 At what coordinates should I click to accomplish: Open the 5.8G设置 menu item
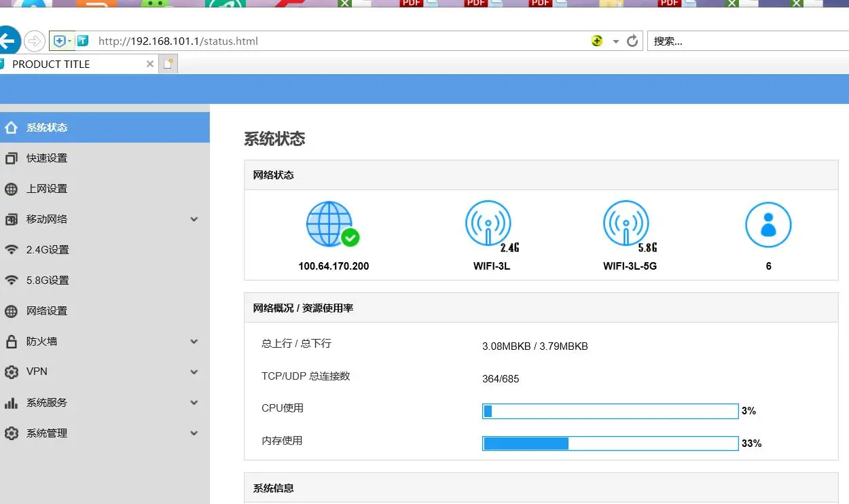point(105,281)
